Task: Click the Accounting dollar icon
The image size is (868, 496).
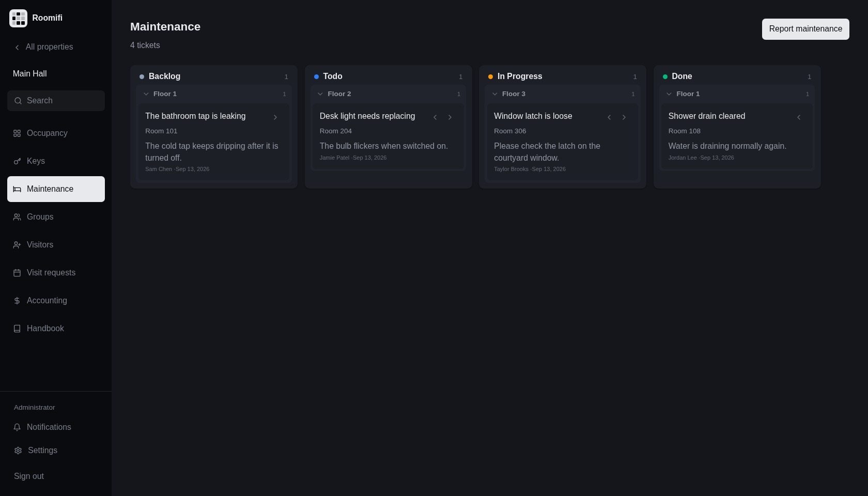Action: 17,301
